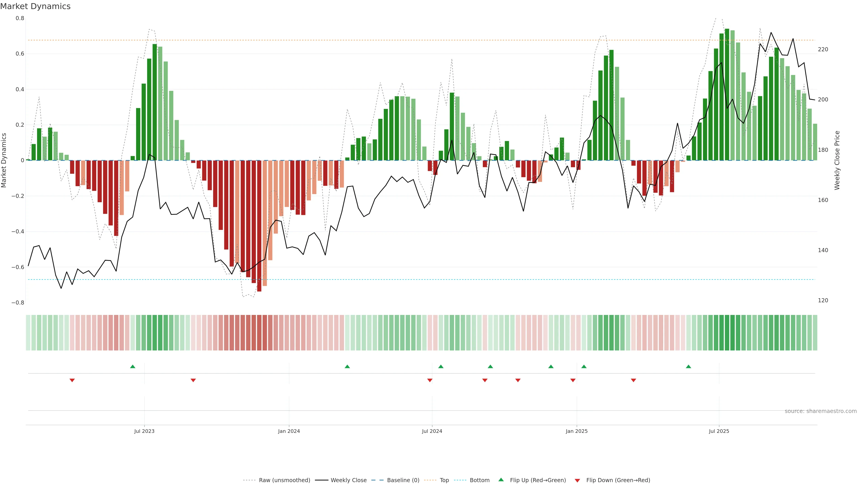
Task: Click the flip-up triangle just after Jan 2025
Action: (584, 366)
